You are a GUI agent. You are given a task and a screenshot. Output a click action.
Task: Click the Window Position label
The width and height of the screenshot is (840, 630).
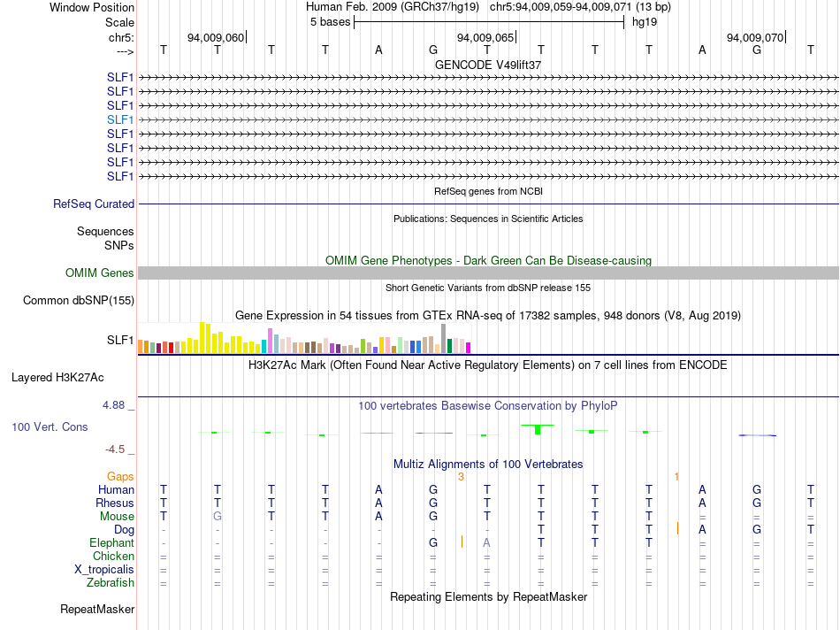point(92,7)
